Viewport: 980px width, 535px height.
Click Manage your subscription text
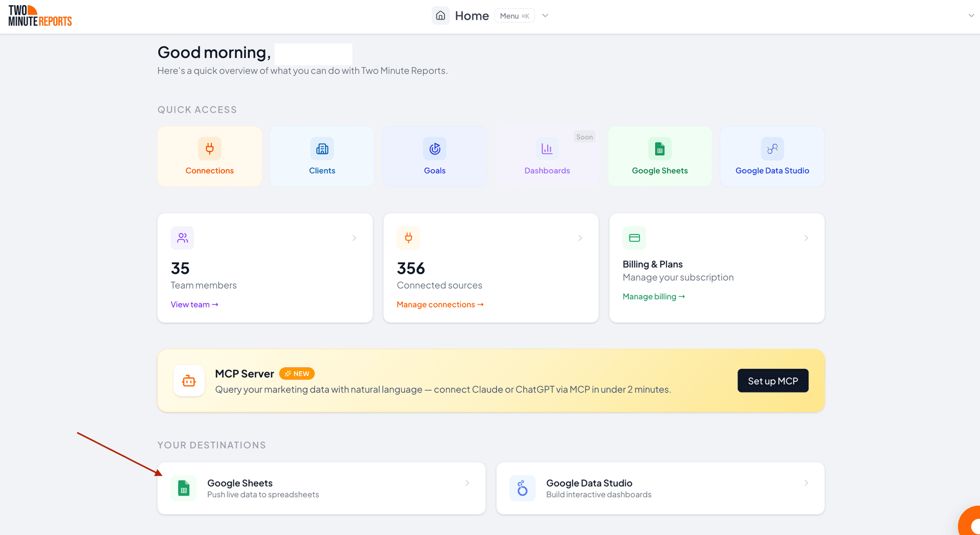click(x=678, y=277)
